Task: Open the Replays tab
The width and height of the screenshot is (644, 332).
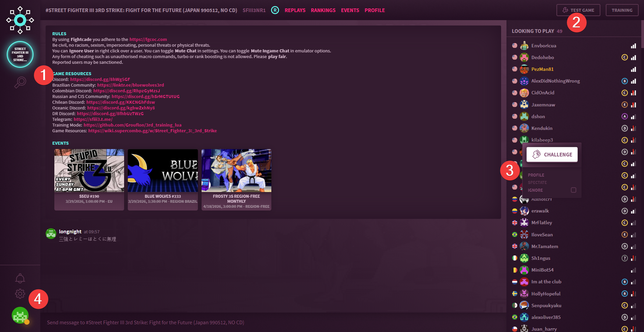Action: click(295, 10)
